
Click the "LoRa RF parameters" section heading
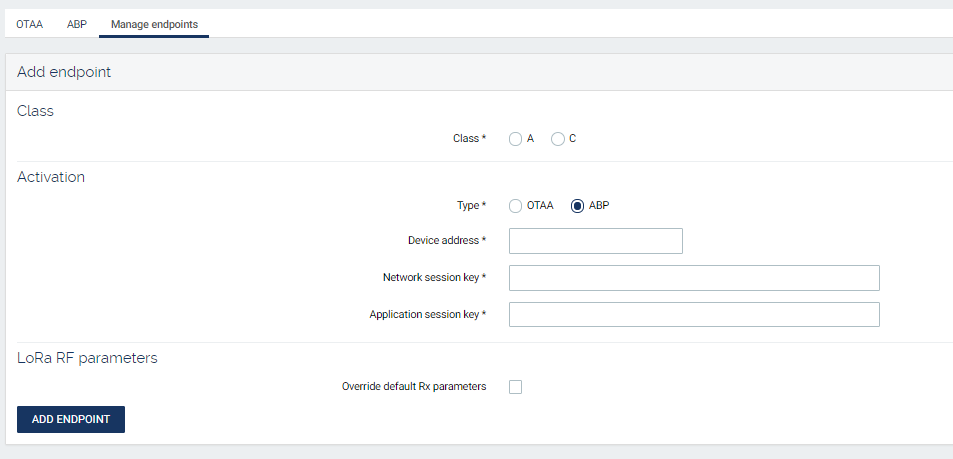point(87,358)
